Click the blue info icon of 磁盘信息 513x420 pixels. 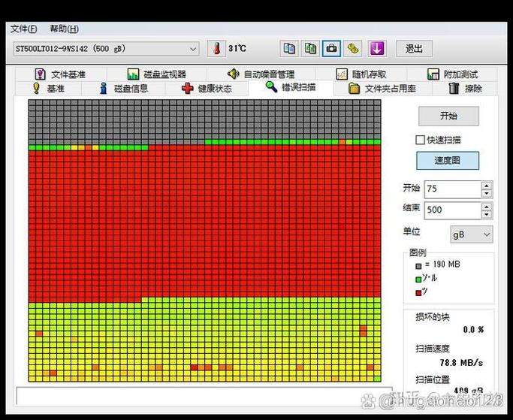tap(104, 89)
